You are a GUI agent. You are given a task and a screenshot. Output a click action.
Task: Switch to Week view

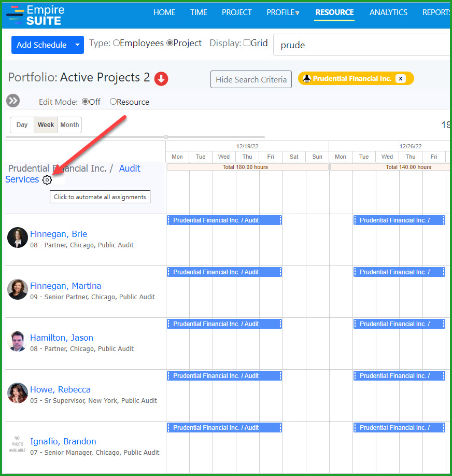46,125
